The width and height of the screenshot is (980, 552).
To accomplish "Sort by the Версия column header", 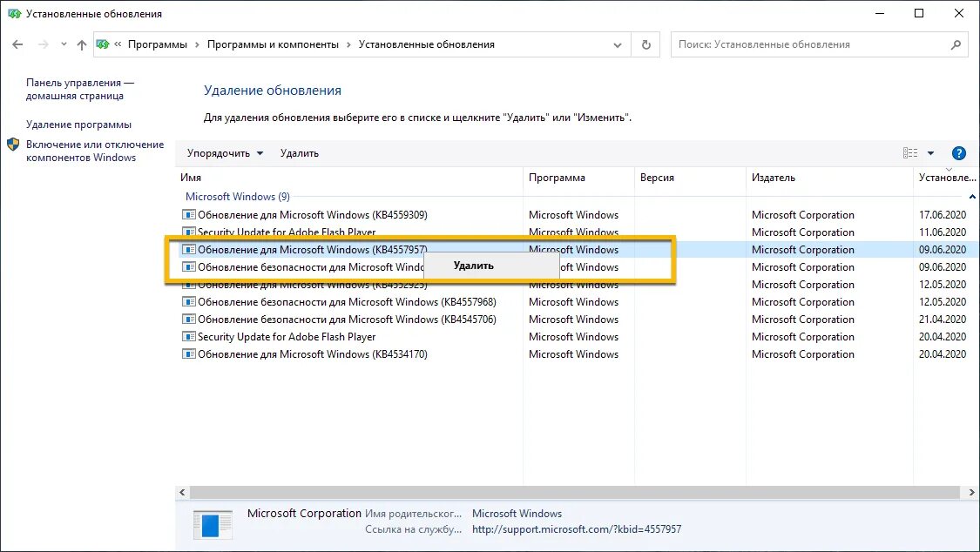I will 691,178.
